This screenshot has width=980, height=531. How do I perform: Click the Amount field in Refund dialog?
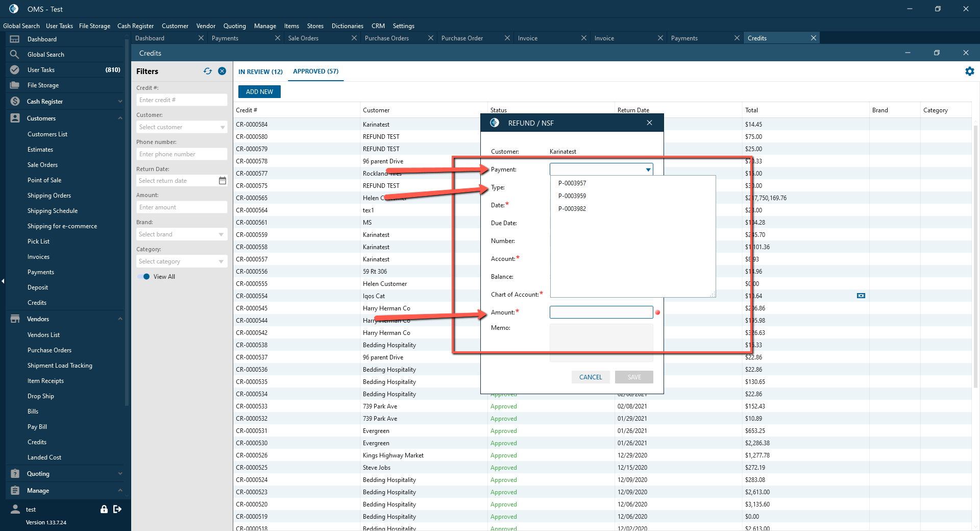click(x=601, y=312)
